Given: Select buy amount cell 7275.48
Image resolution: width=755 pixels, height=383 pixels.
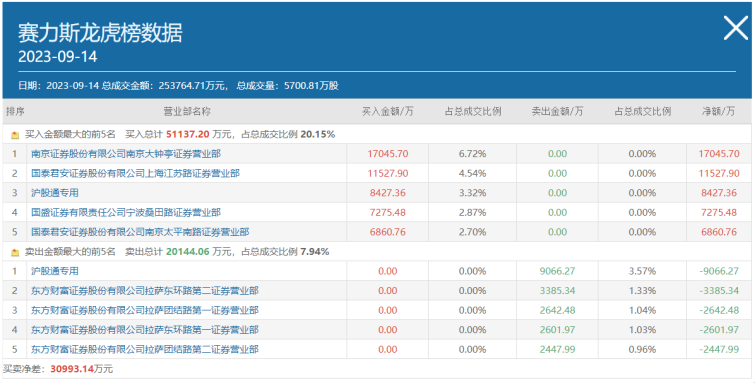Looking at the screenshot, I should pyautogui.click(x=388, y=212).
